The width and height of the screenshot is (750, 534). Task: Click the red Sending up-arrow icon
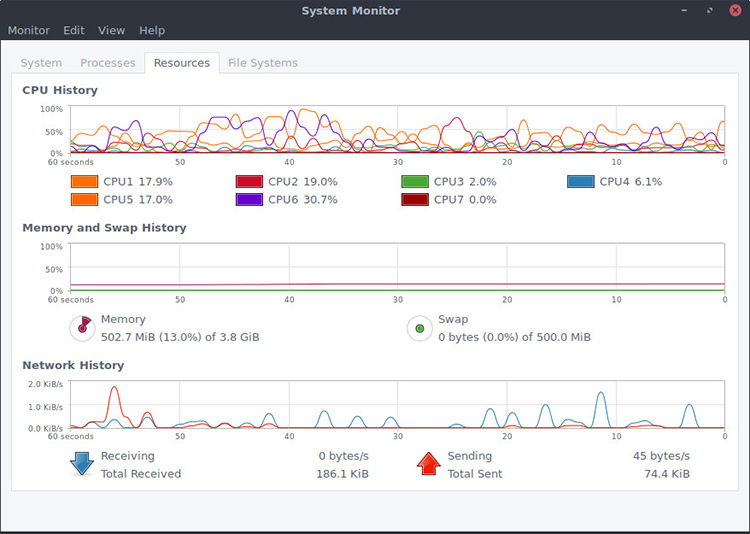tap(428, 464)
